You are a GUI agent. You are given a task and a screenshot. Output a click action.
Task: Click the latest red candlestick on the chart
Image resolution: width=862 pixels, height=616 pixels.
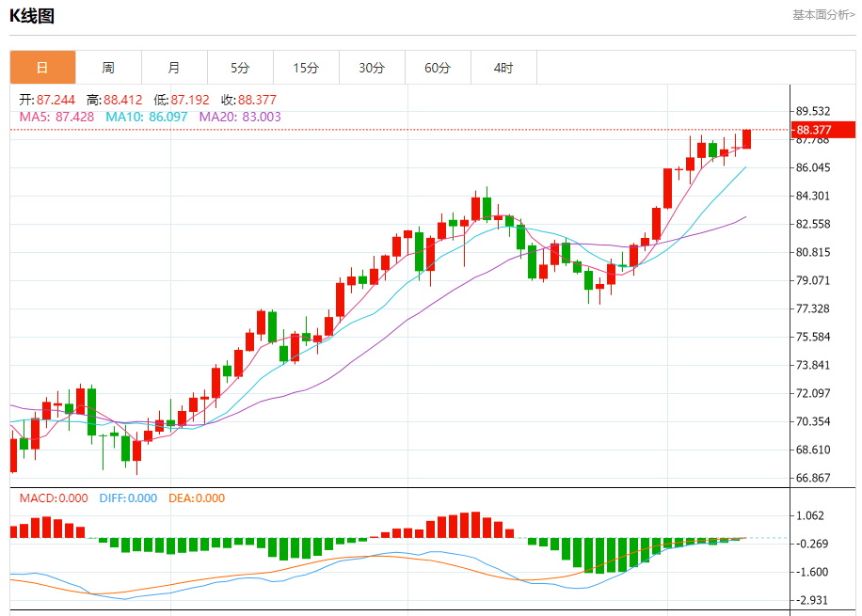pos(746,139)
